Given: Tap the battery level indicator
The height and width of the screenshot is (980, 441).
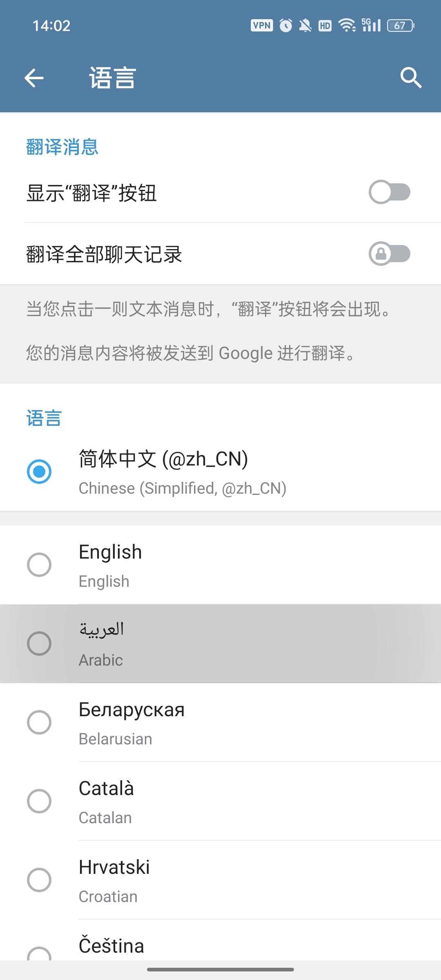Looking at the screenshot, I should (x=401, y=26).
